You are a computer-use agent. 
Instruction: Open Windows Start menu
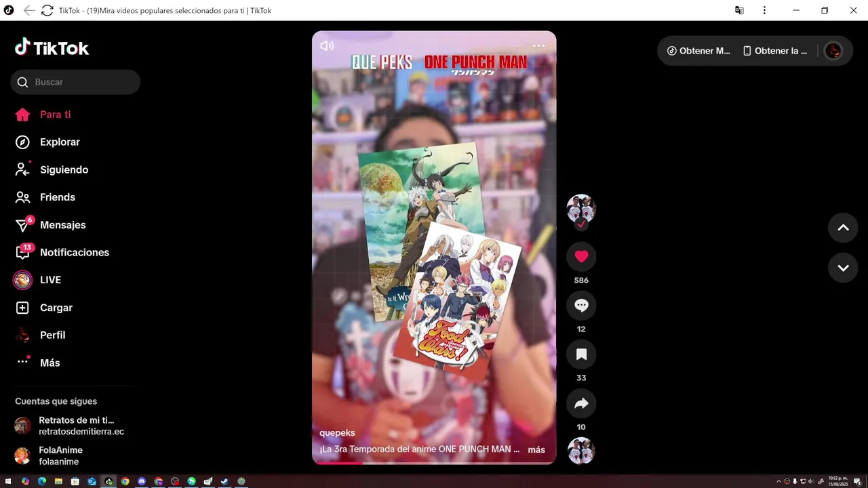(x=9, y=481)
